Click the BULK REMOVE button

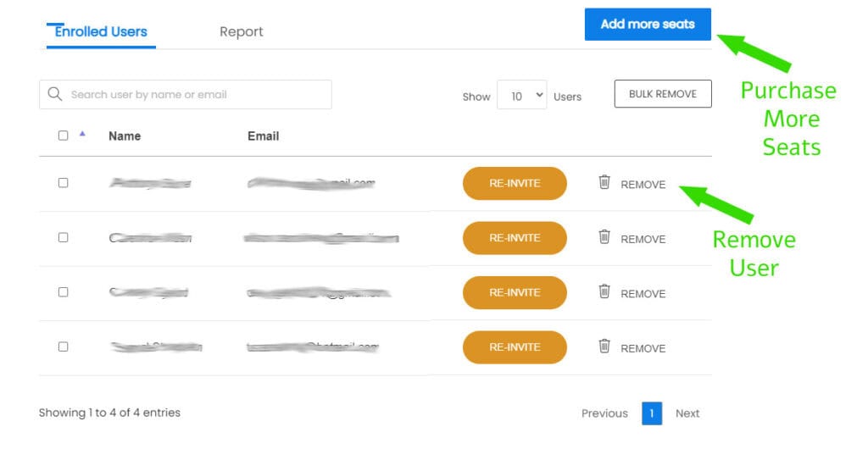[x=663, y=94]
